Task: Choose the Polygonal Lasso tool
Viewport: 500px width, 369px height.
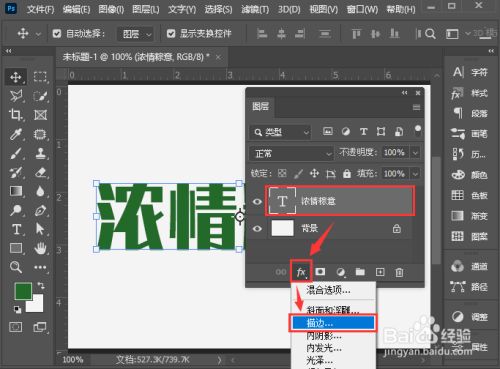Action: (x=16, y=96)
